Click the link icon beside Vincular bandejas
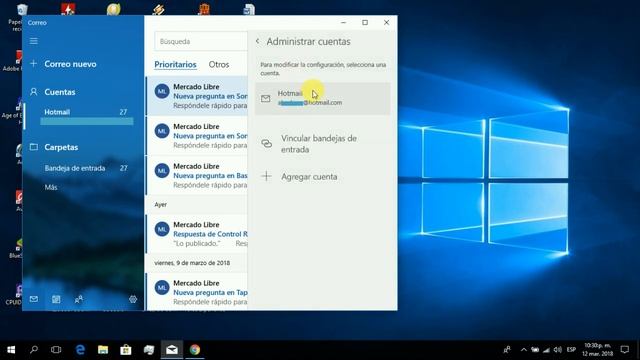This screenshot has width=640, height=360. coord(267,143)
